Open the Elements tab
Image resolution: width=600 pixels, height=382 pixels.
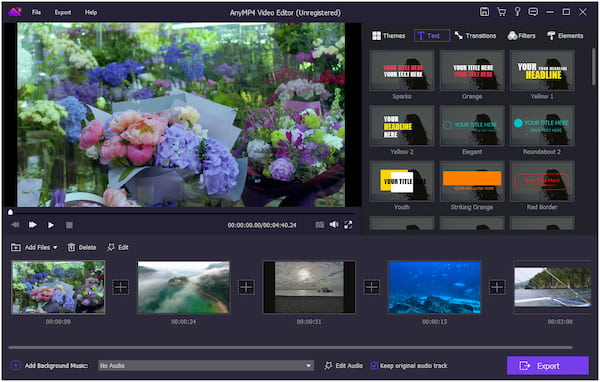click(x=565, y=36)
